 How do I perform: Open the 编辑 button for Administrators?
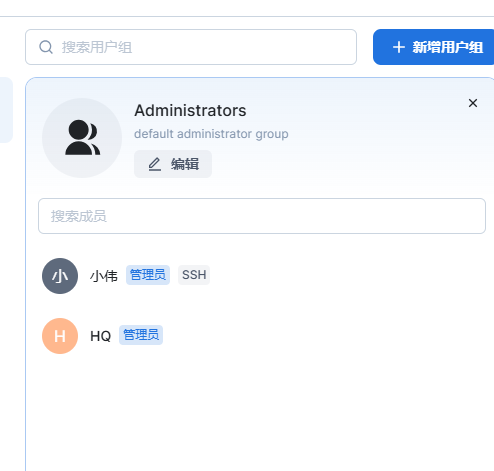pyautogui.click(x=173, y=164)
